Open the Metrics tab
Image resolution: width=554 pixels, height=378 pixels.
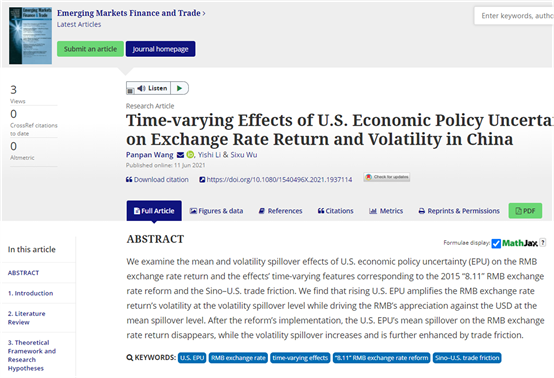(x=386, y=211)
